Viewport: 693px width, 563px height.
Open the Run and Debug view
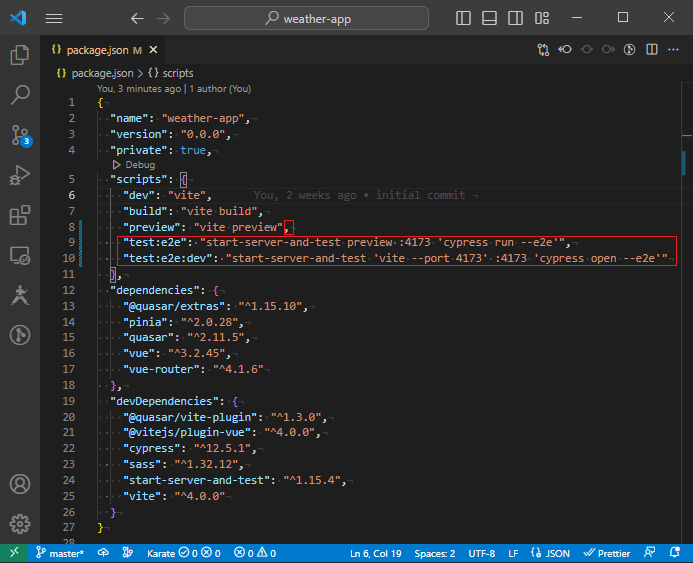[x=20, y=175]
